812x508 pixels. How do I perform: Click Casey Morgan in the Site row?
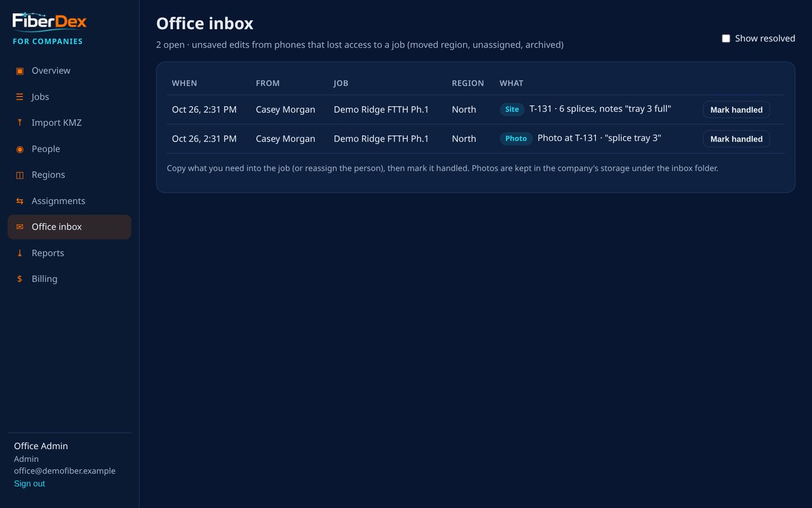point(285,110)
